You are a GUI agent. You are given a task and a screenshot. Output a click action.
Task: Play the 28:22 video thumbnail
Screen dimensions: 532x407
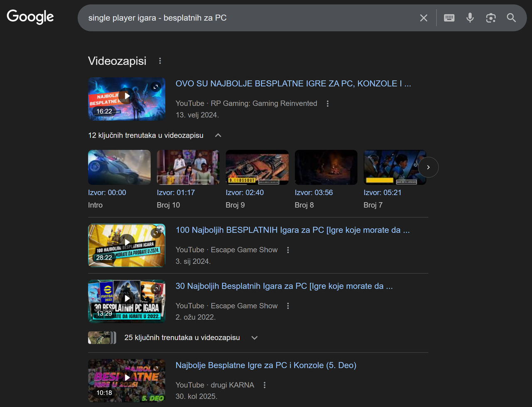[x=127, y=245]
